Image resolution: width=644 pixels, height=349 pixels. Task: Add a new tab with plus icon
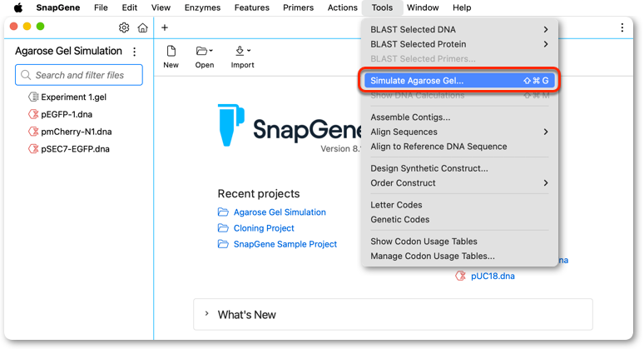(x=165, y=27)
